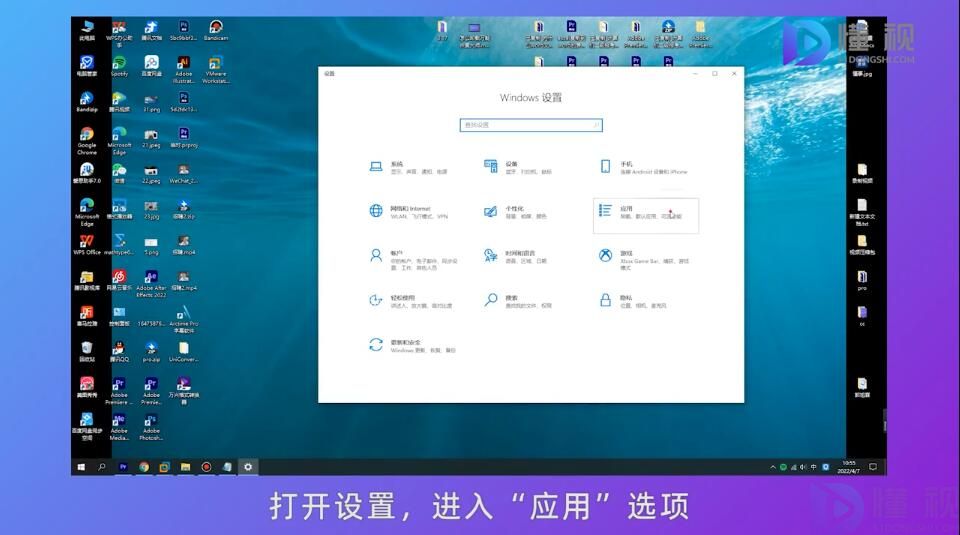The image size is (960, 535).
Task: Open the 手机 (Phone) settings category
Action: click(x=645, y=167)
